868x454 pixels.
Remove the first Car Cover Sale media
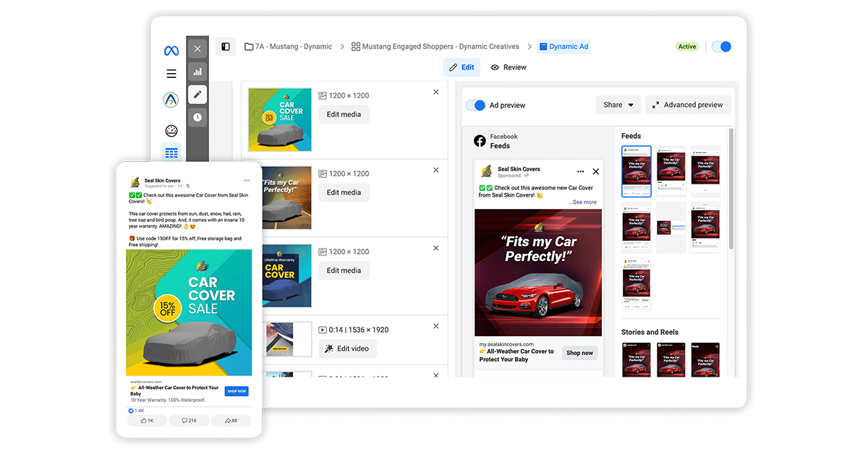(436, 92)
